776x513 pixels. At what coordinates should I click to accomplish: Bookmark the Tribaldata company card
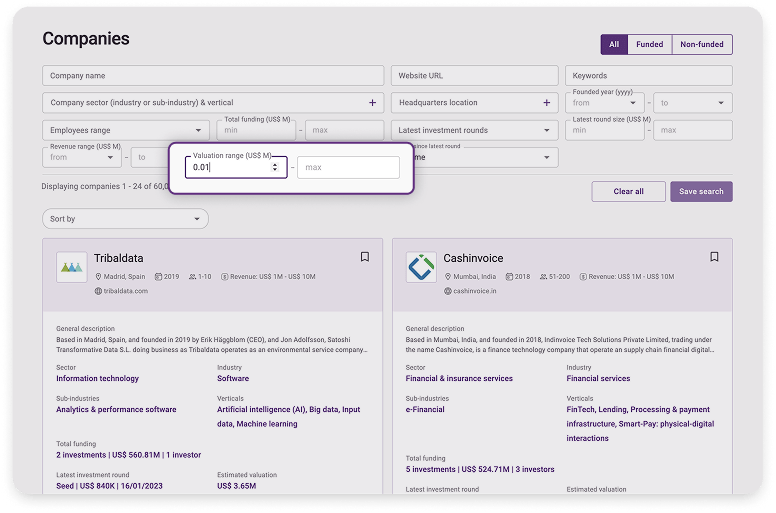pyautogui.click(x=365, y=257)
